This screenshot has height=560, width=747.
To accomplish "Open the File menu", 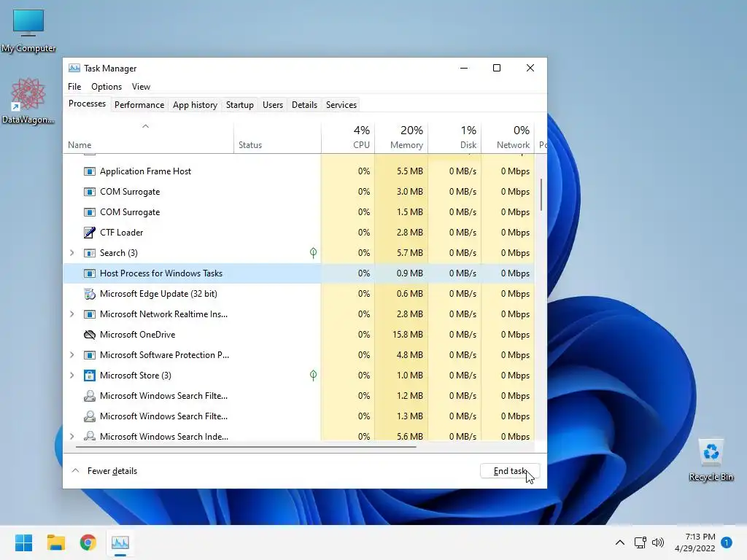I will pos(74,87).
